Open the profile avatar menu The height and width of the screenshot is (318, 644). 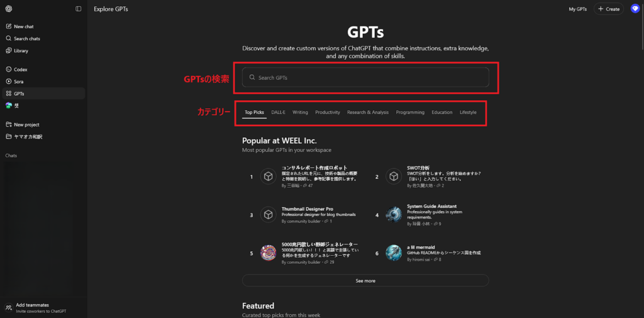[635, 9]
